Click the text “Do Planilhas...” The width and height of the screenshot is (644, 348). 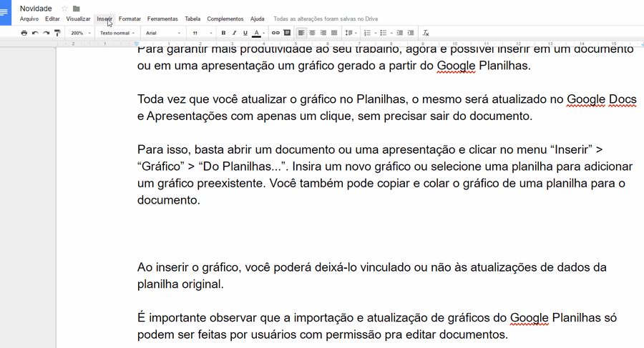[243, 166]
